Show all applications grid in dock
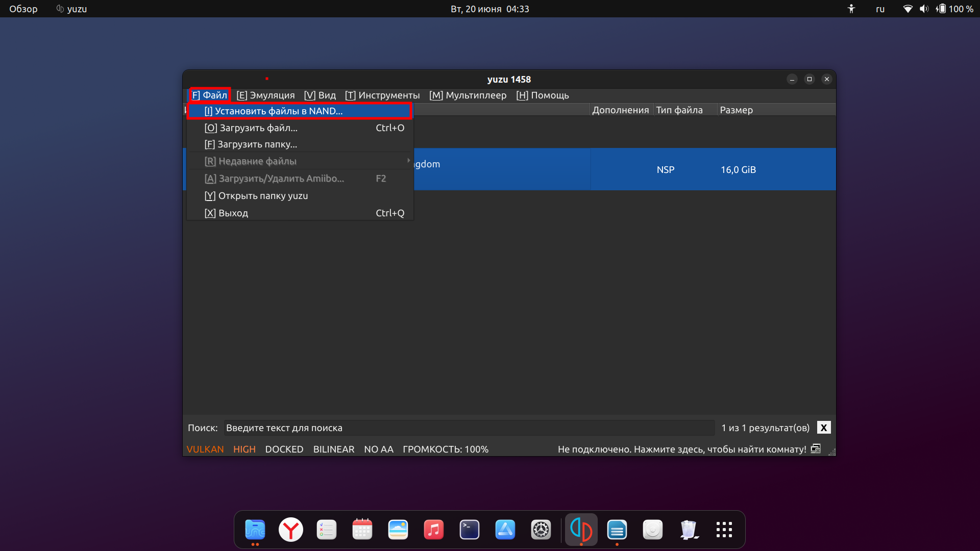The width and height of the screenshot is (980, 551). (x=724, y=530)
